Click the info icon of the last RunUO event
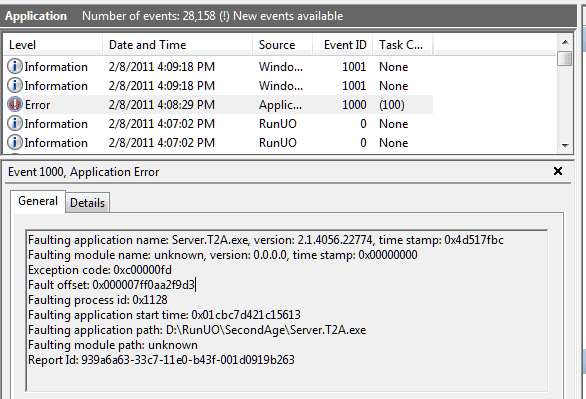 [x=15, y=143]
